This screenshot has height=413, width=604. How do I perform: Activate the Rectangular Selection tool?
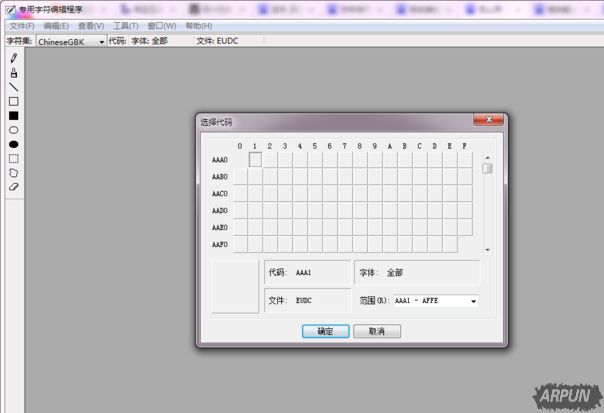(14, 158)
